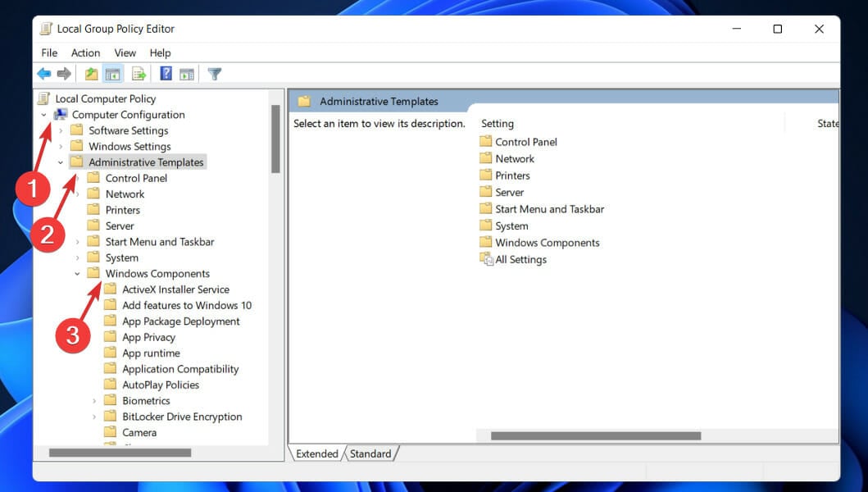Expand the Biometrics node
The image size is (868, 492).
click(x=93, y=401)
